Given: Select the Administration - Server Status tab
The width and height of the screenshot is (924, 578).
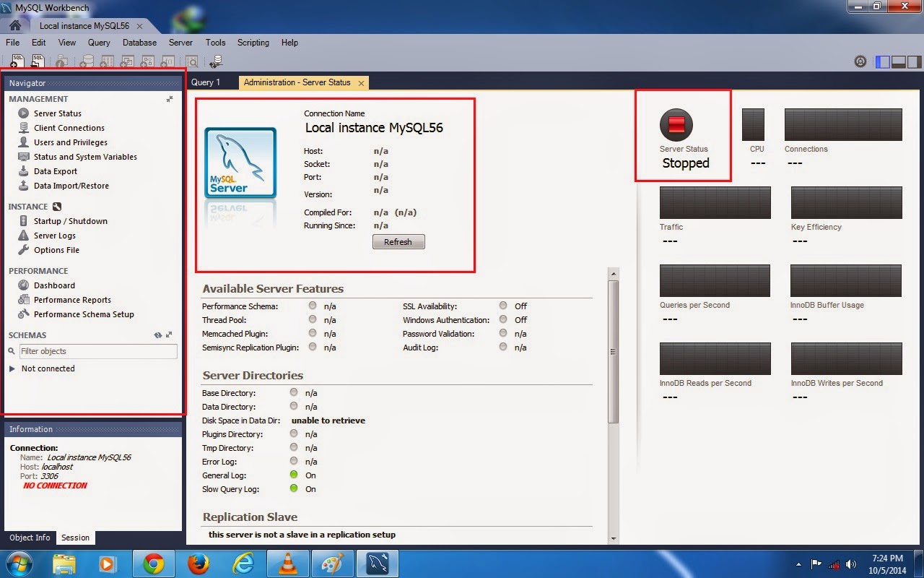Looking at the screenshot, I should (x=297, y=82).
